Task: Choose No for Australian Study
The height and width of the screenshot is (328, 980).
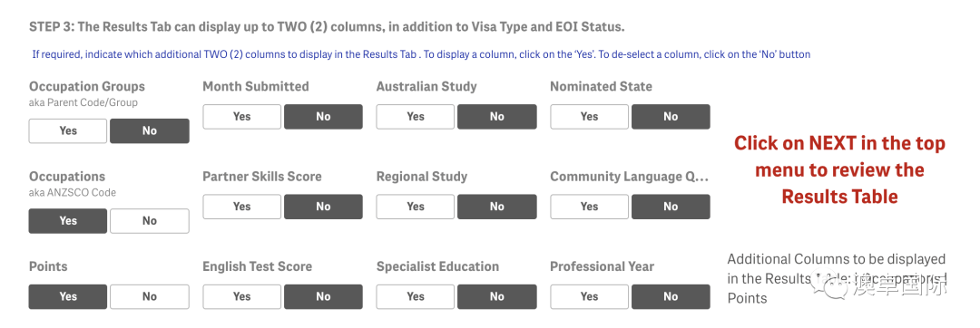Action: pyautogui.click(x=497, y=117)
